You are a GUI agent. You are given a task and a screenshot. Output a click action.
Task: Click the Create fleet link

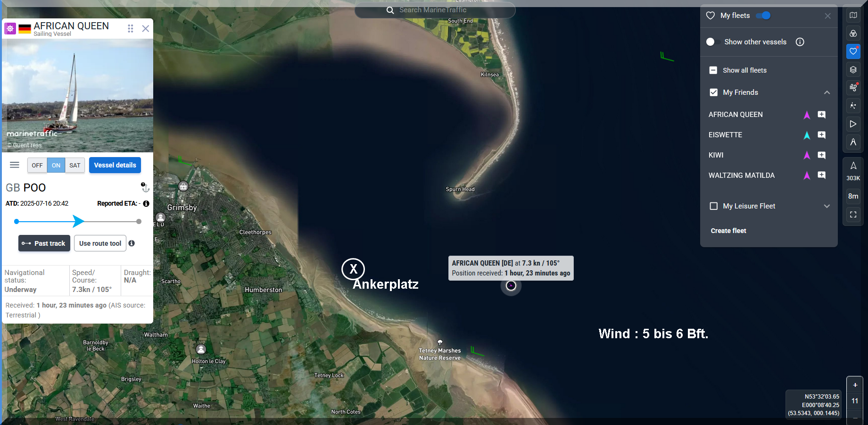(728, 231)
